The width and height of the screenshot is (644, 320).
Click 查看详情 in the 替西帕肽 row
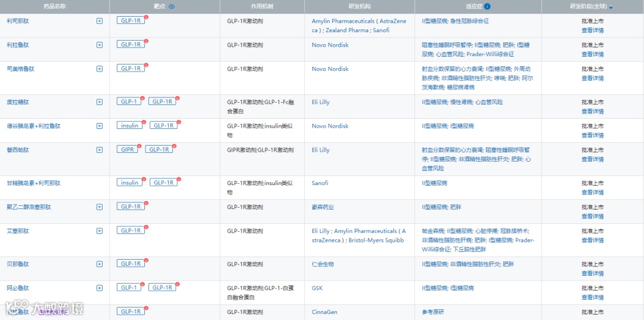[x=593, y=159]
